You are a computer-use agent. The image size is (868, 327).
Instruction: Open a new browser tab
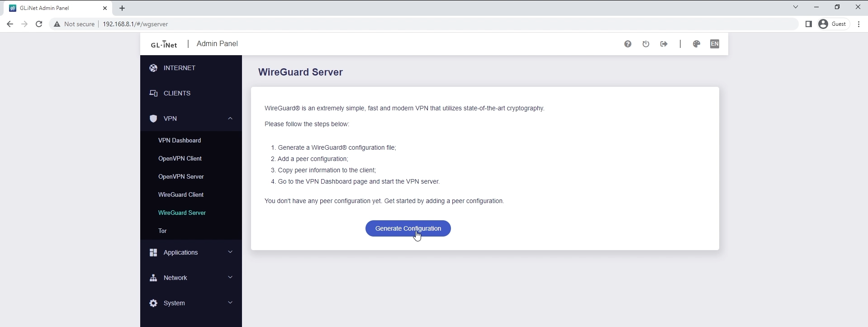pyautogui.click(x=122, y=8)
